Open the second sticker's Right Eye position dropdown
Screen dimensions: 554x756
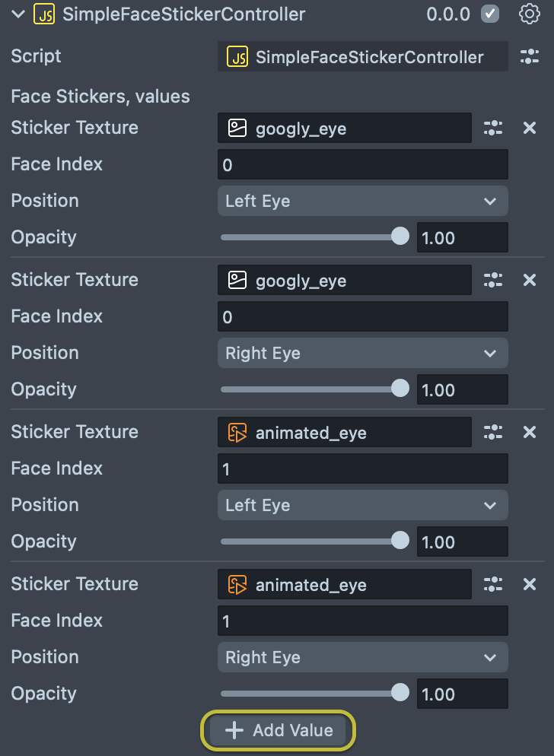point(362,354)
